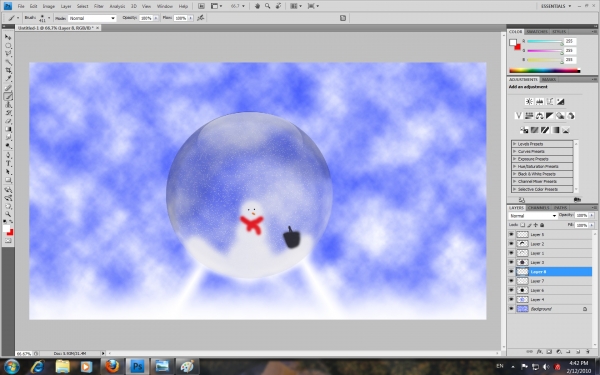This screenshot has width=600, height=375.
Task: Hide the selected Layer 8
Action: coord(511,272)
